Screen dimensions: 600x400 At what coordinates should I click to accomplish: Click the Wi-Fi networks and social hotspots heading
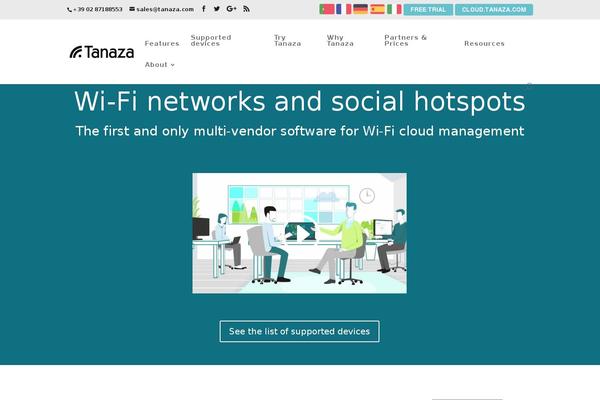300,102
